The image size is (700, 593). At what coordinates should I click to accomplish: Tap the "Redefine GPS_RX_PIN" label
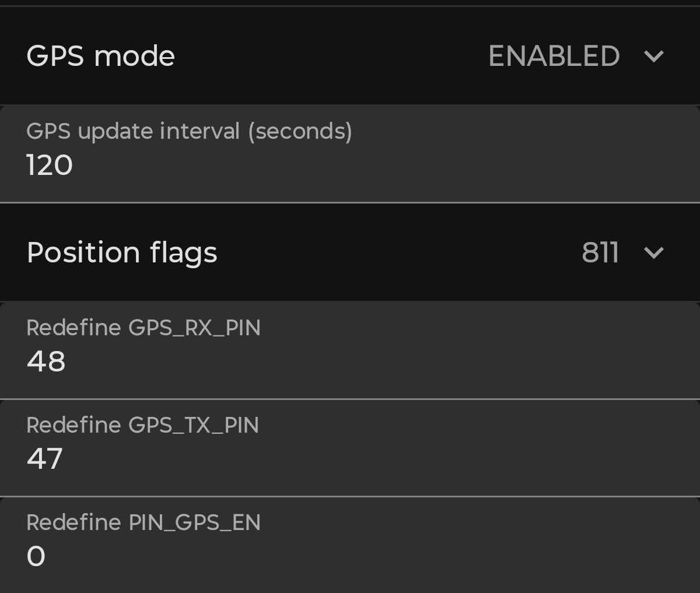click(x=143, y=328)
